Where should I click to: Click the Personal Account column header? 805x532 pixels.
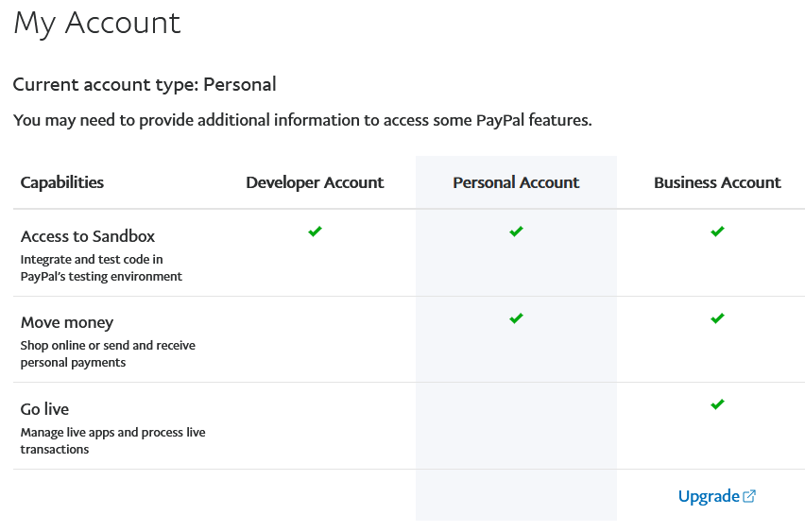click(516, 182)
